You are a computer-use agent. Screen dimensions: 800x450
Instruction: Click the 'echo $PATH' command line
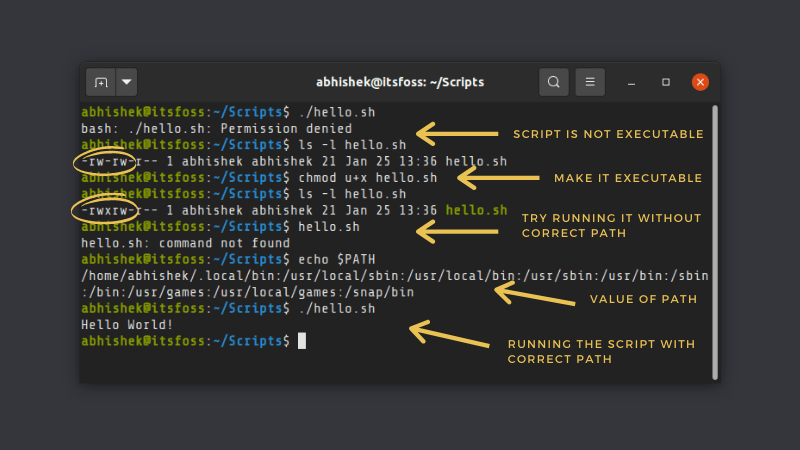[337, 259]
